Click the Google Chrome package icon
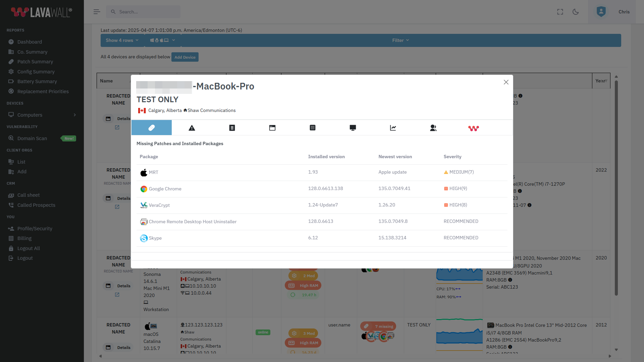This screenshot has height=362, width=644. click(x=144, y=189)
